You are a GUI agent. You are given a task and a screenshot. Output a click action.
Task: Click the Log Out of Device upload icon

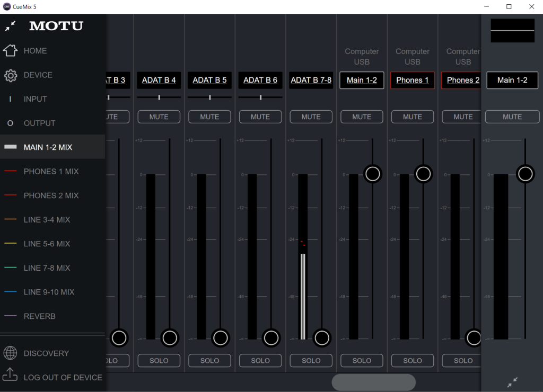click(10, 375)
